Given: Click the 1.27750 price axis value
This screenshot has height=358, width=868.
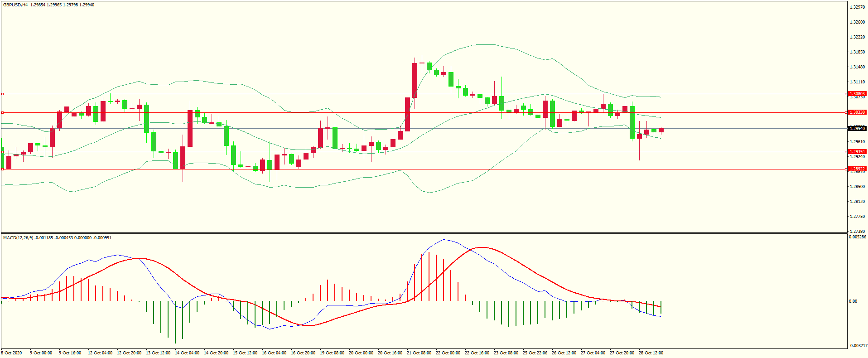Looking at the screenshot, I should coord(858,217).
